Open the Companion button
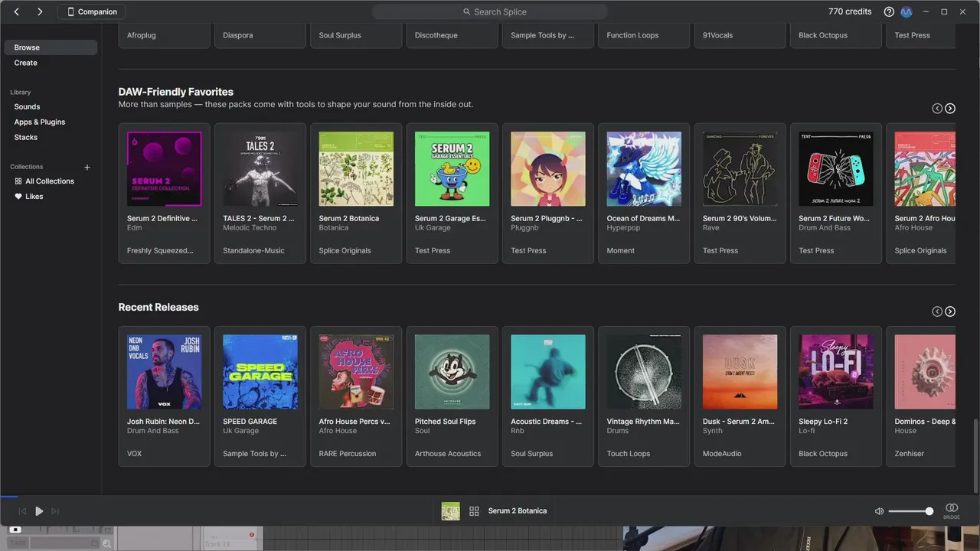 [x=93, y=11]
